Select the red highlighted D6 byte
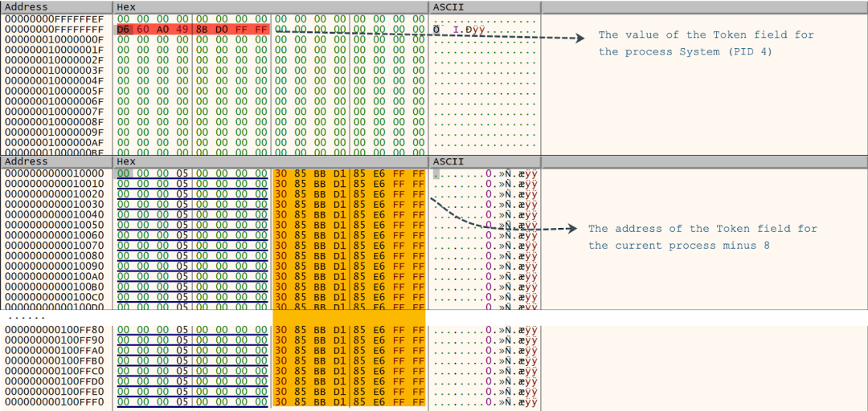 point(123,29)
